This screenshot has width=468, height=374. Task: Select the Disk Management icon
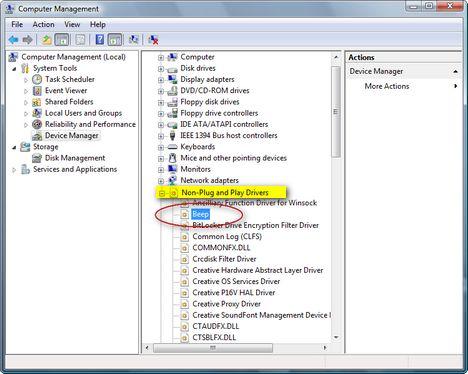click(x=37, y=158)
